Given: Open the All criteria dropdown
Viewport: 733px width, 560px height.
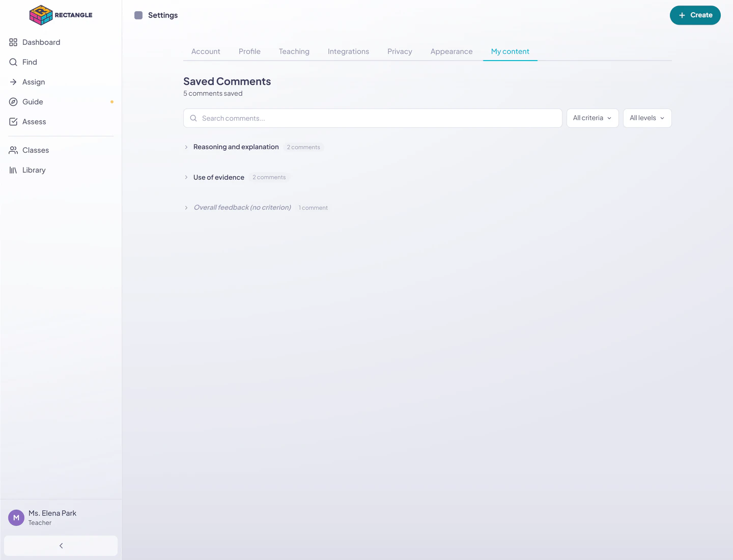Looking at the screenshot, I should coord(593,118).
